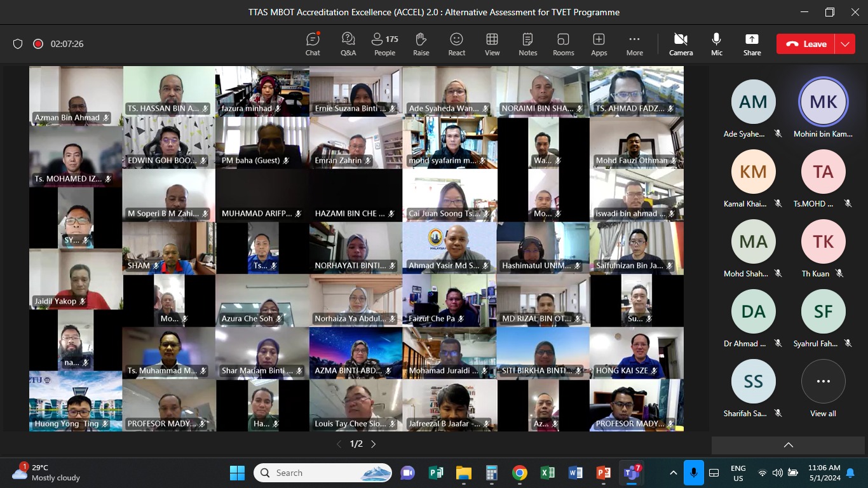Show the People participants list
Viewport: 868px width, 488px height.
(384, 44)
